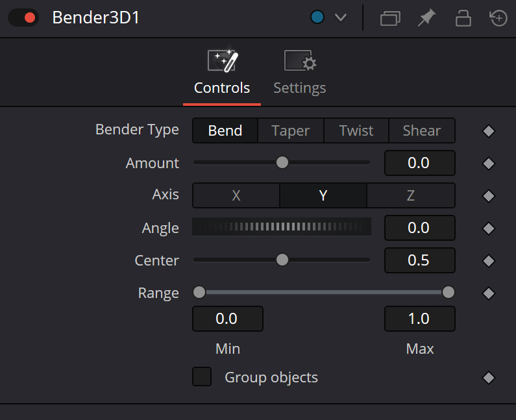This screenshot has height=420, width=516.
Task: Switch to the Settings tab
Action: (x=300, y=74)
